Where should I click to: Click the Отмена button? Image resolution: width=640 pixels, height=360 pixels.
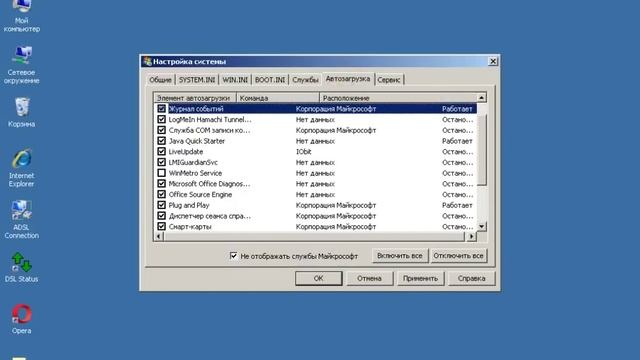(x=369, y=278)
